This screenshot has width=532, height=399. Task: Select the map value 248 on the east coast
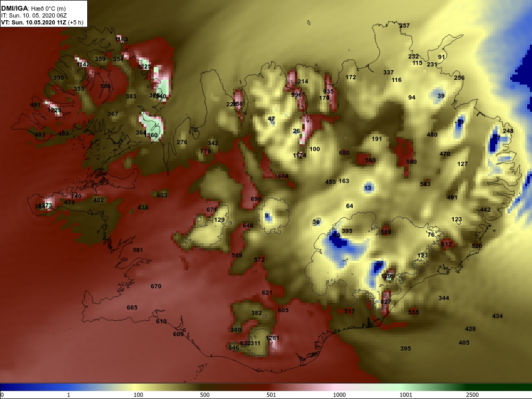(508, 131)
